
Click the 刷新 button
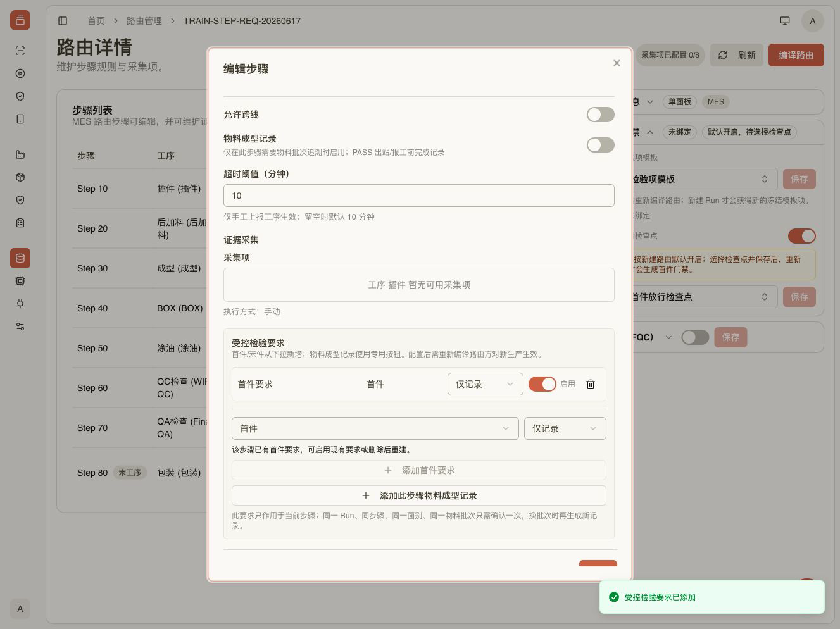736,55
